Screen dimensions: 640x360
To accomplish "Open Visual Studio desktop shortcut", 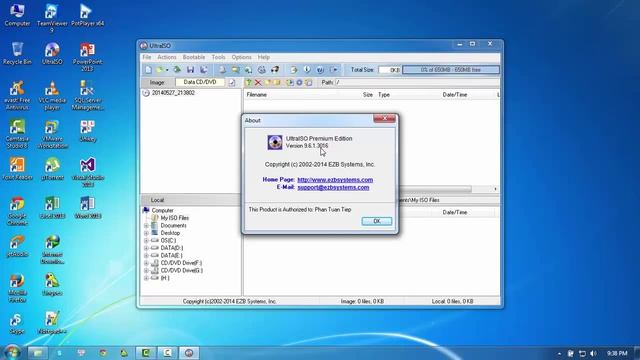I will click(87, 172).
